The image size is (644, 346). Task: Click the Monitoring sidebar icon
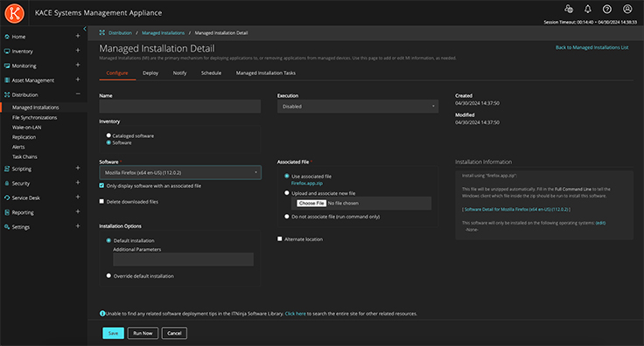coord(7,66)
